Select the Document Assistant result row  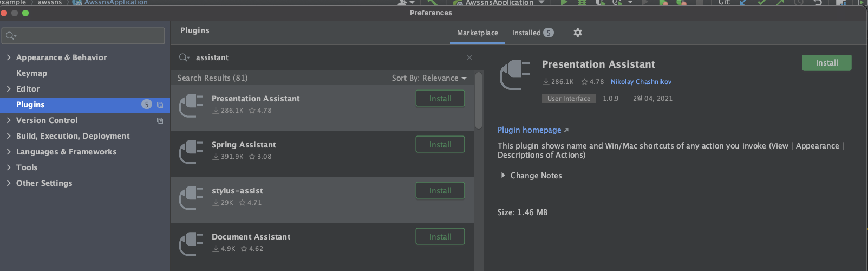(x=322, y=246)
